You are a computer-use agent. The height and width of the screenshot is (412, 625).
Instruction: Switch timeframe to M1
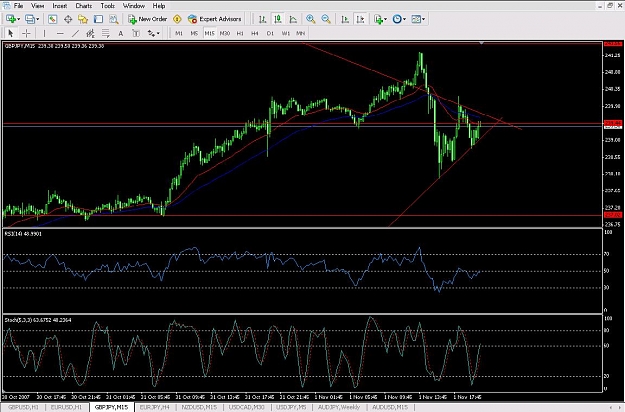tap(179, 33)
